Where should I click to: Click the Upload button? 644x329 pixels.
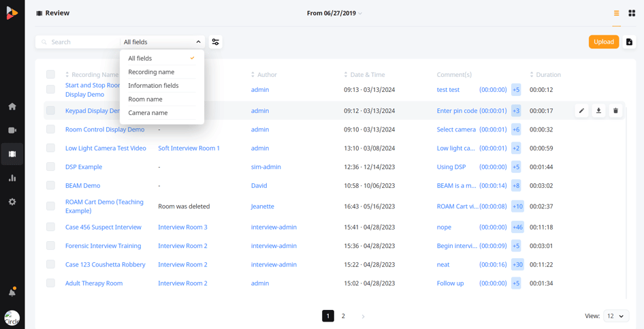[603, 42]
